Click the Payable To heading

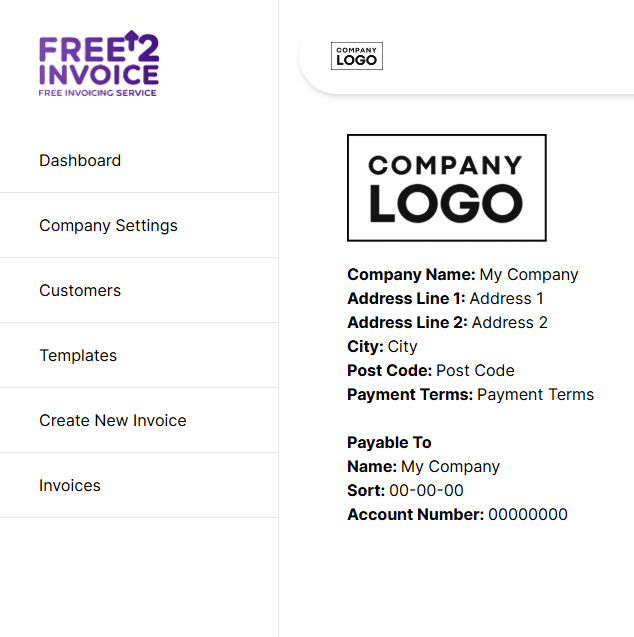click(389, 442)
